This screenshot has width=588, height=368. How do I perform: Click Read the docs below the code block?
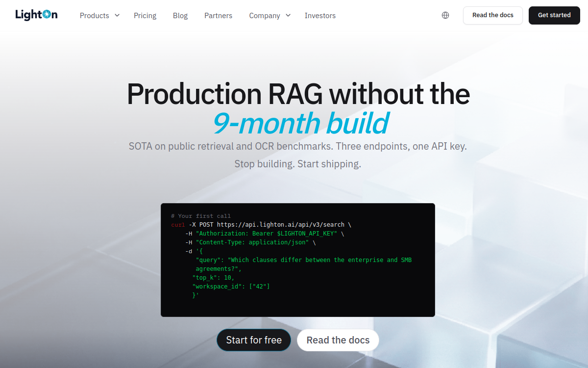pos(338,340)
